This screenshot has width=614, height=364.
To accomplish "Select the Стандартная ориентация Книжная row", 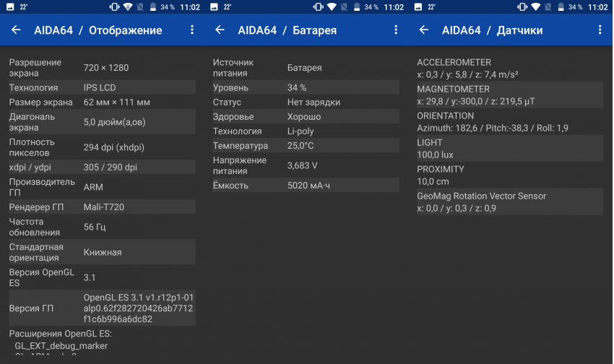I will 102,251.
